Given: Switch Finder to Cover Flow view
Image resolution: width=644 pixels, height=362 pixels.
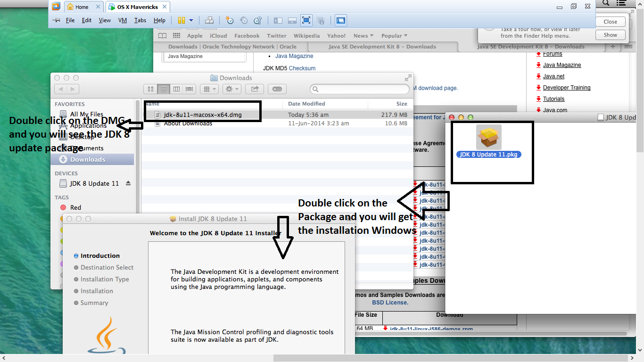Looking at the screenshot, I should (x=189, y=89).
